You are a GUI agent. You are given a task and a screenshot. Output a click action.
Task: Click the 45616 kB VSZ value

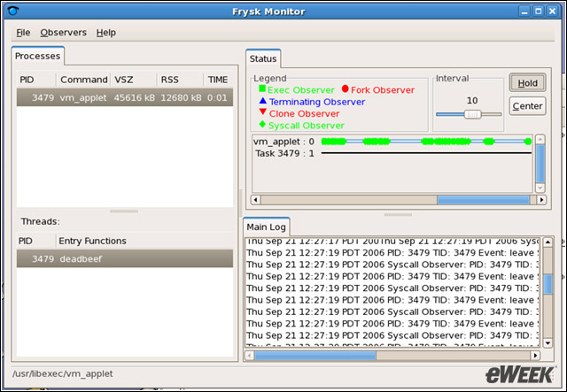pyautogui.click(x=134, y=97)
